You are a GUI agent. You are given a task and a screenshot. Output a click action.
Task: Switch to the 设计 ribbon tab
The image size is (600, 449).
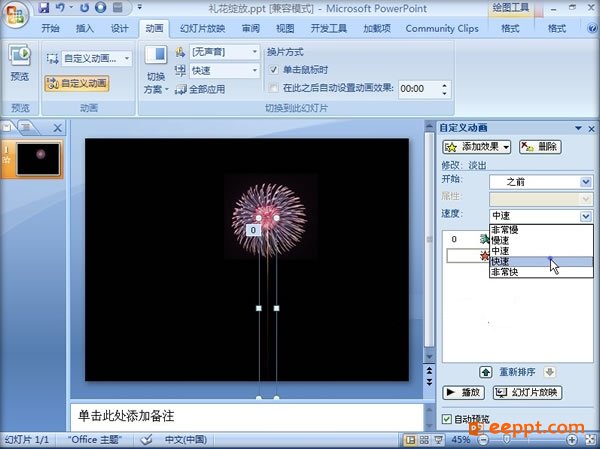119,28
